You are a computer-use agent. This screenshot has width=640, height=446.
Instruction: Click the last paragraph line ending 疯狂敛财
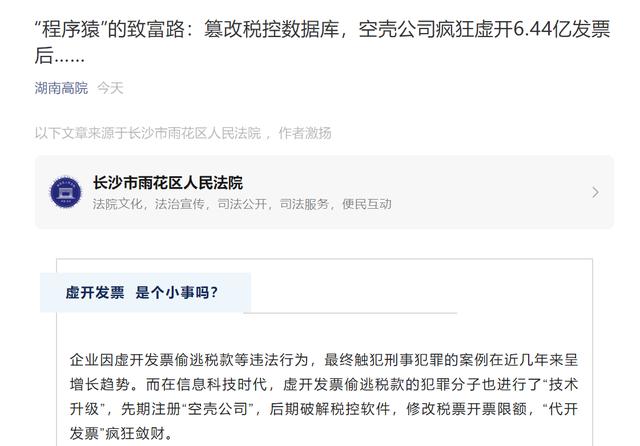tap(121, 433)
